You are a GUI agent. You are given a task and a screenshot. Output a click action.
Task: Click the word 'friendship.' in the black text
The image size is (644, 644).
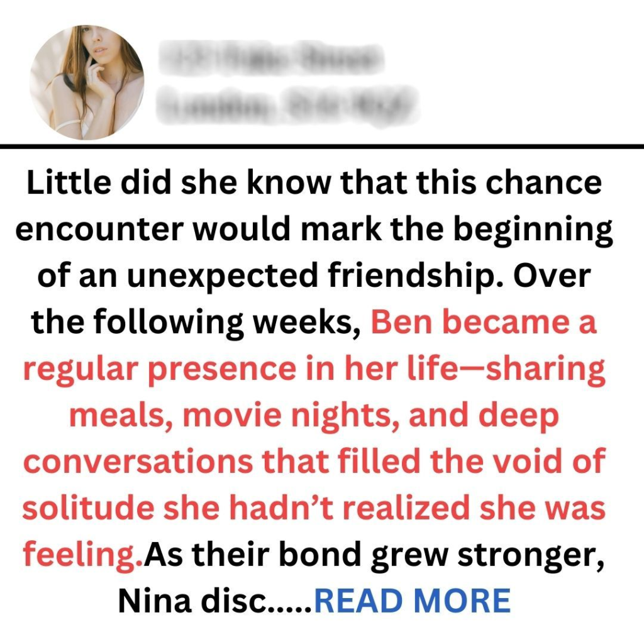(415, 275)
